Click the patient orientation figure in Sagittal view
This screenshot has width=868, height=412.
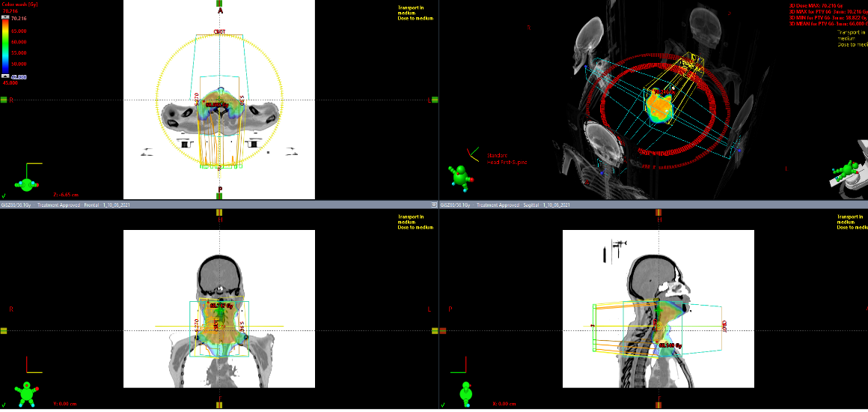pyautogui.click(x=467, y=394)
